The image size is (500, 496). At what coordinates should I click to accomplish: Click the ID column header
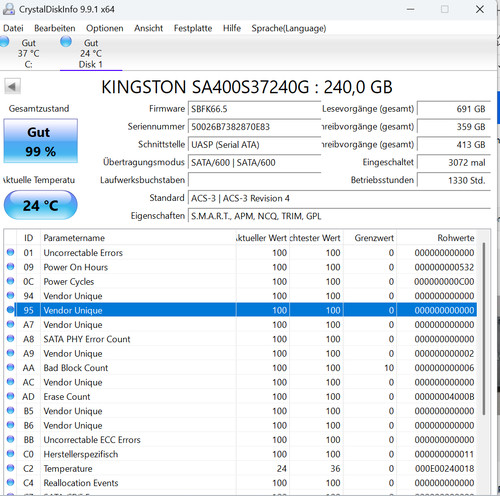point(28,238)
